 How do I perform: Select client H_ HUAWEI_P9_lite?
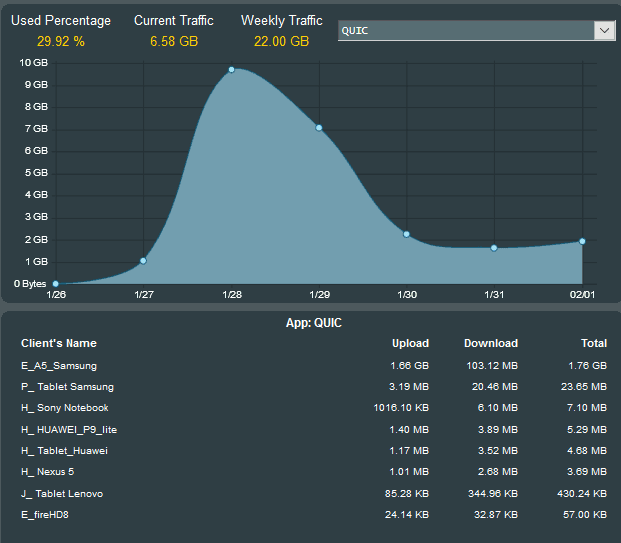69,430
